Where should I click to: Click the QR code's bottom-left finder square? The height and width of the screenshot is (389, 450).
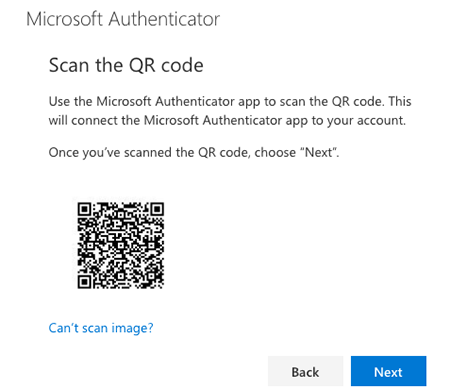coord(84,282)
